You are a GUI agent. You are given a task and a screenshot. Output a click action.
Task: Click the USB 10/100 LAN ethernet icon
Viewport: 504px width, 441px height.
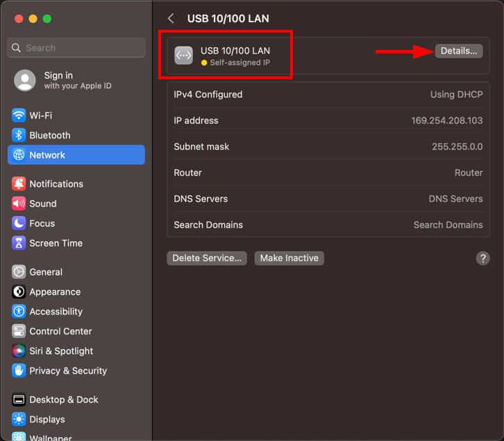[183, 56]
